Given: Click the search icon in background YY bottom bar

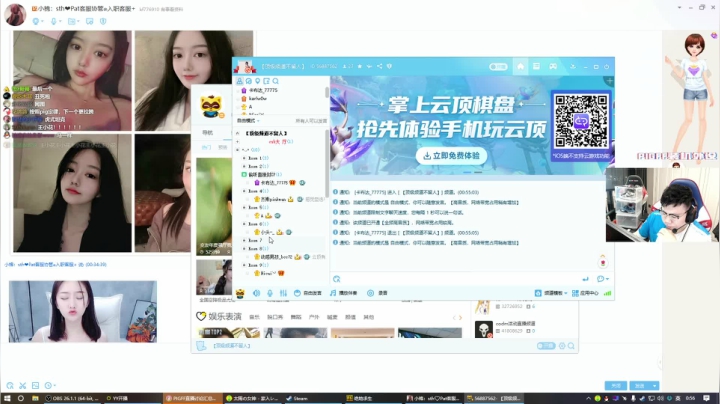Looking at the screenshot, I should 571,346.
